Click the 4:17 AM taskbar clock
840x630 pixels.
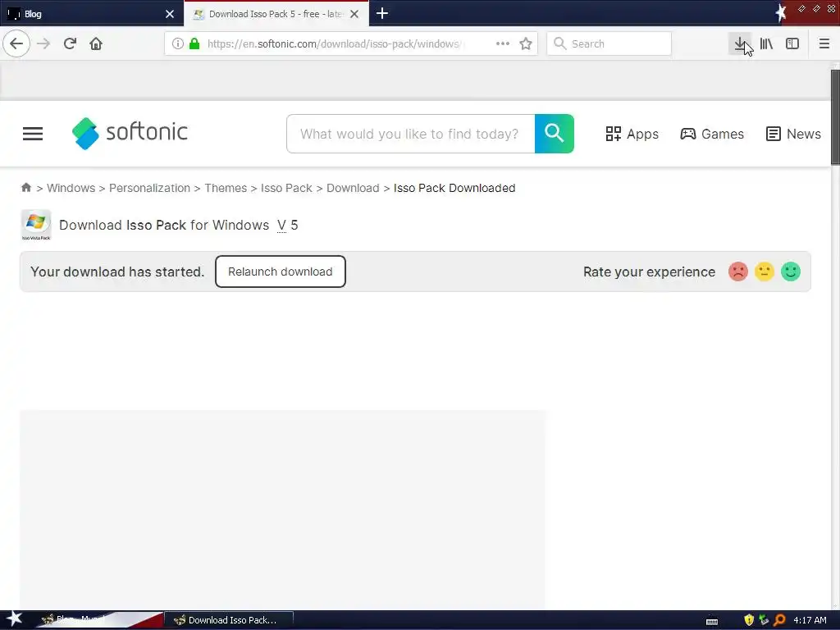tap(810, 620)
